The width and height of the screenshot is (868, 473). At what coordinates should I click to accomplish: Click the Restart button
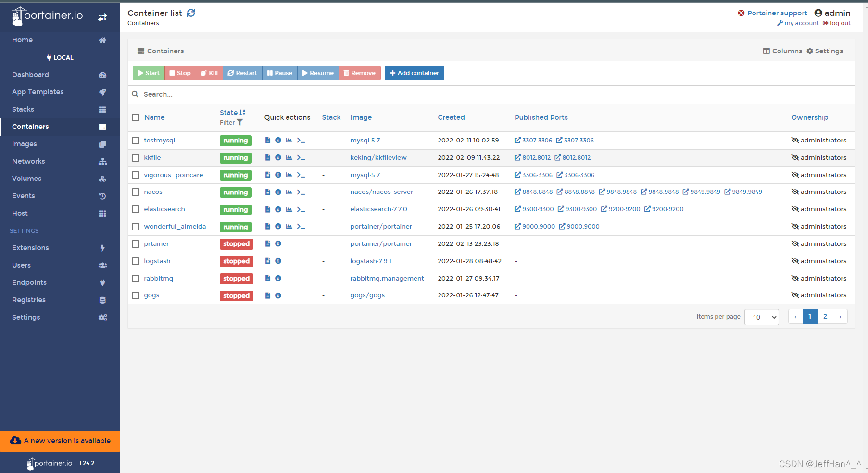click(x=242, y=73)
